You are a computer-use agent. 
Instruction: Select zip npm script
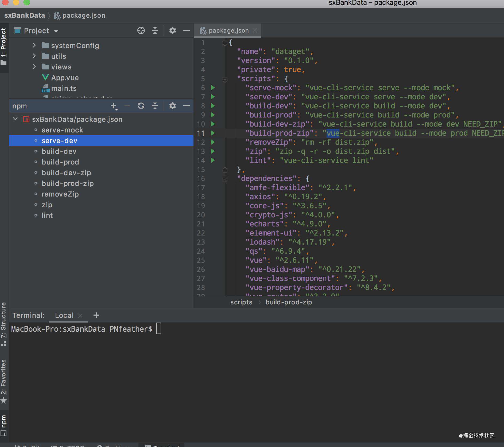(x=47, y=205)
